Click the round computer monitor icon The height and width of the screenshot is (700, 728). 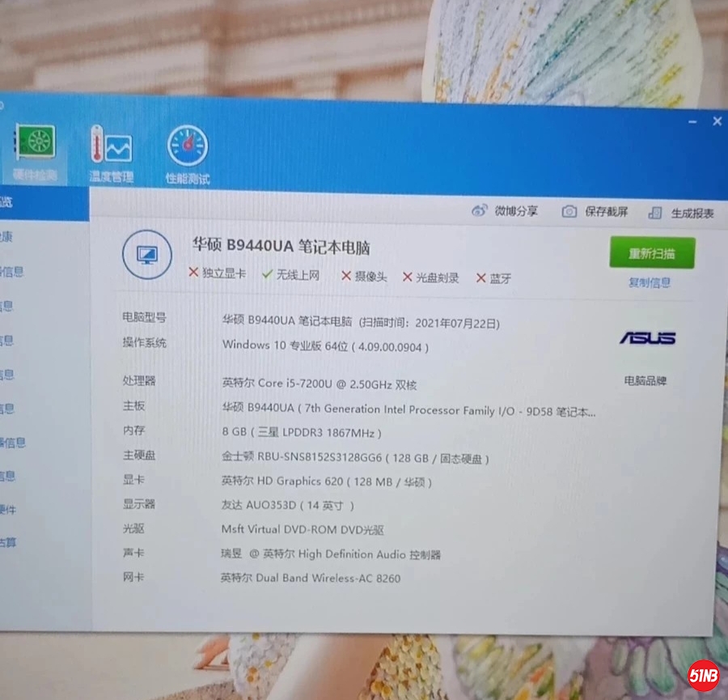[146, 255]
